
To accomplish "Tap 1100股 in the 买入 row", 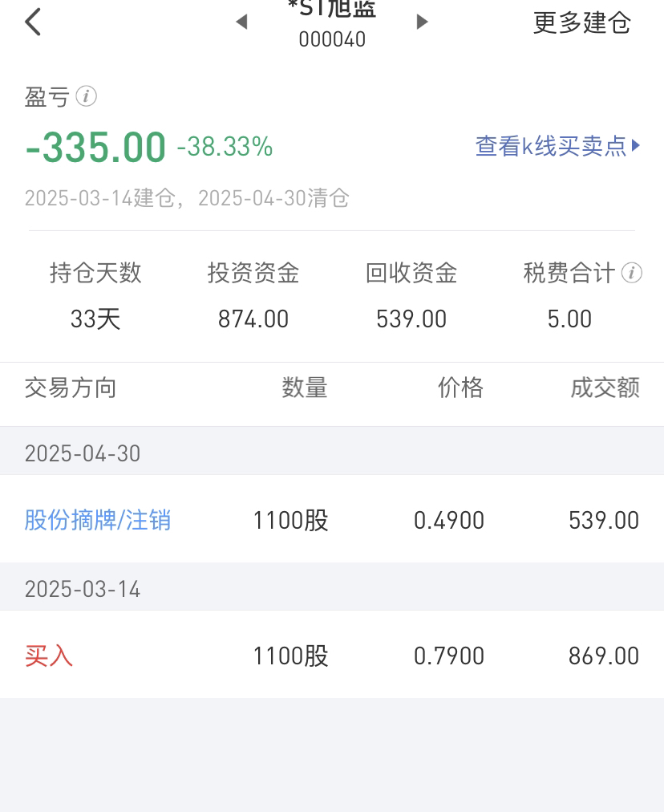I will pos(291,656).
